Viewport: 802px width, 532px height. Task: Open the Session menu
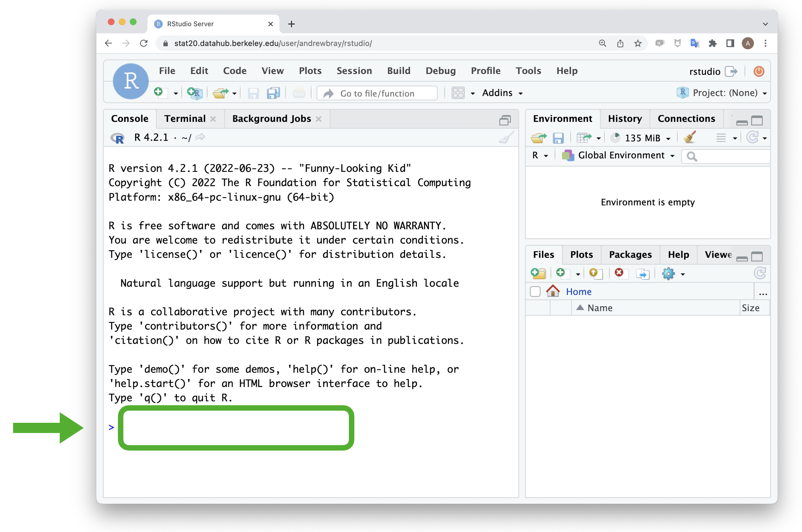tap(354, 71)
